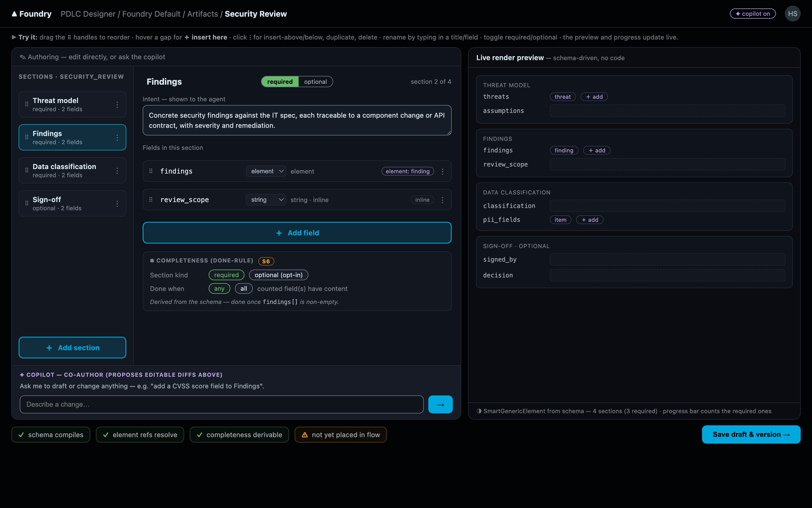812x508 pixels.
Task: Click + add next to findings preview
Action: click(597, 150)
